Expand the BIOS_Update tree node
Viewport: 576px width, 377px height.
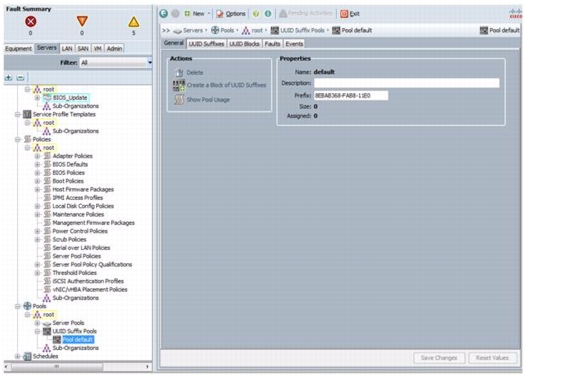37,98
